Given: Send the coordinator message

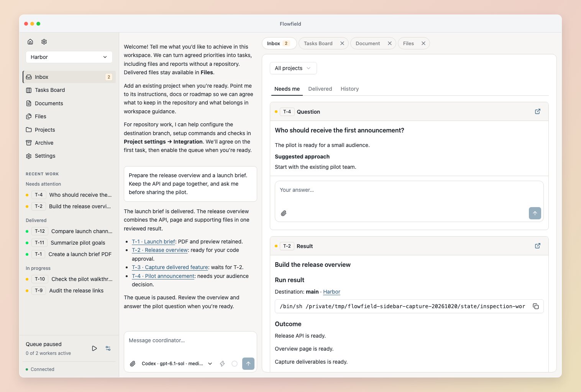Looking at the screenshot, I should pyautogui.click(x=248, y=364).
